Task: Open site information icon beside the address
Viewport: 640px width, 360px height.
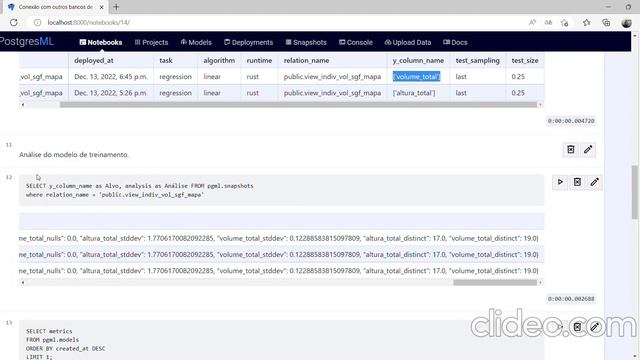Action: coord(37,22)
